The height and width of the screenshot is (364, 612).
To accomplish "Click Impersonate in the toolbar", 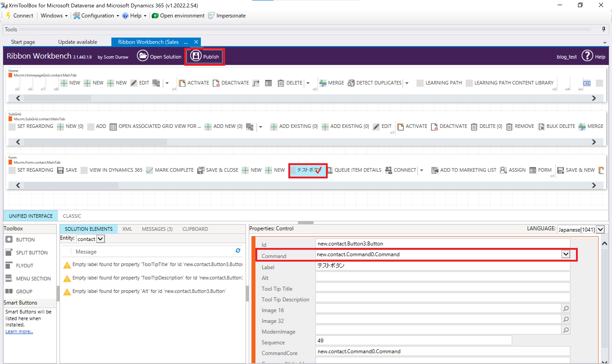I will pos(227,15).
